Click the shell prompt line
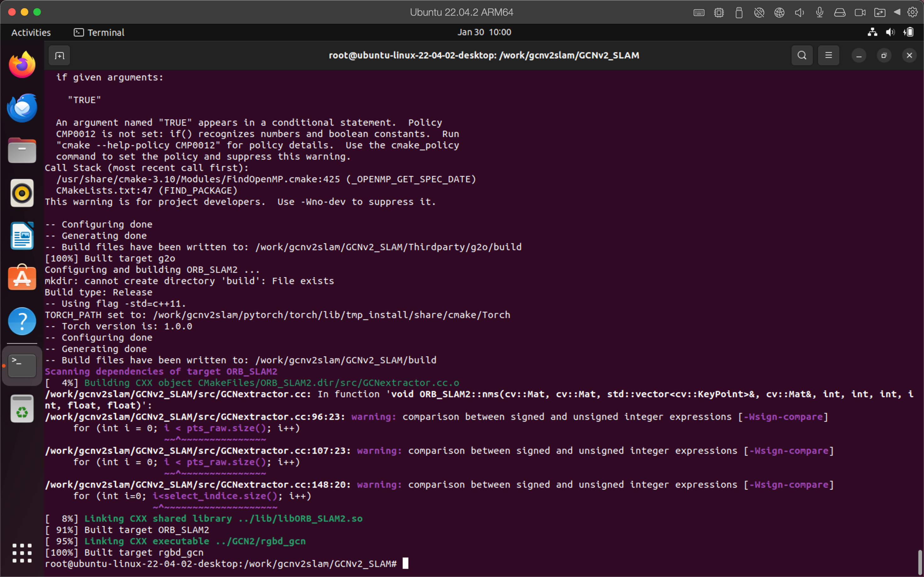 pyautogui.click(x=227, y=564)
